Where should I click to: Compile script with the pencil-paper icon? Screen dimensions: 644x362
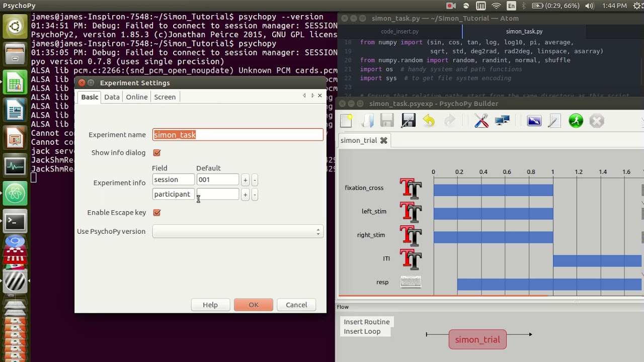click(554, 121)
